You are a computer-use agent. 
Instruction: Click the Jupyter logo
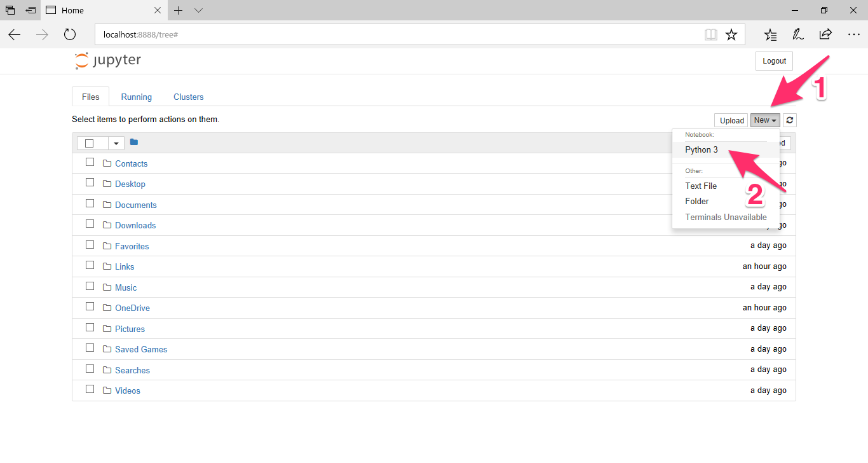[x=107, y=60]
